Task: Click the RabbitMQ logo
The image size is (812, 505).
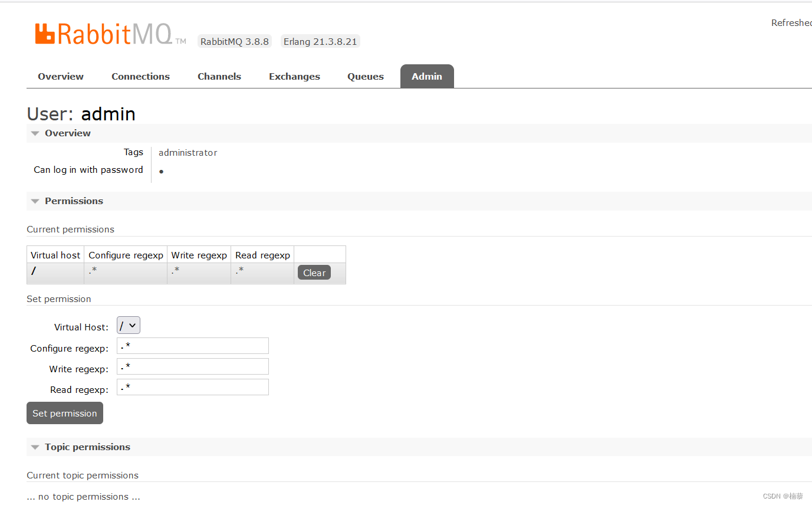Action: point(110,34)
